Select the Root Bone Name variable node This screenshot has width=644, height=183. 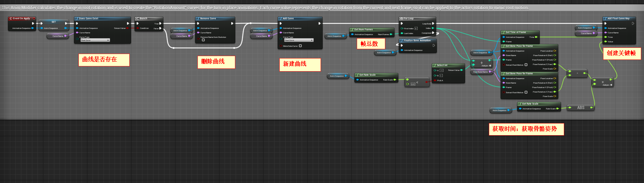(x=481, y=72)
